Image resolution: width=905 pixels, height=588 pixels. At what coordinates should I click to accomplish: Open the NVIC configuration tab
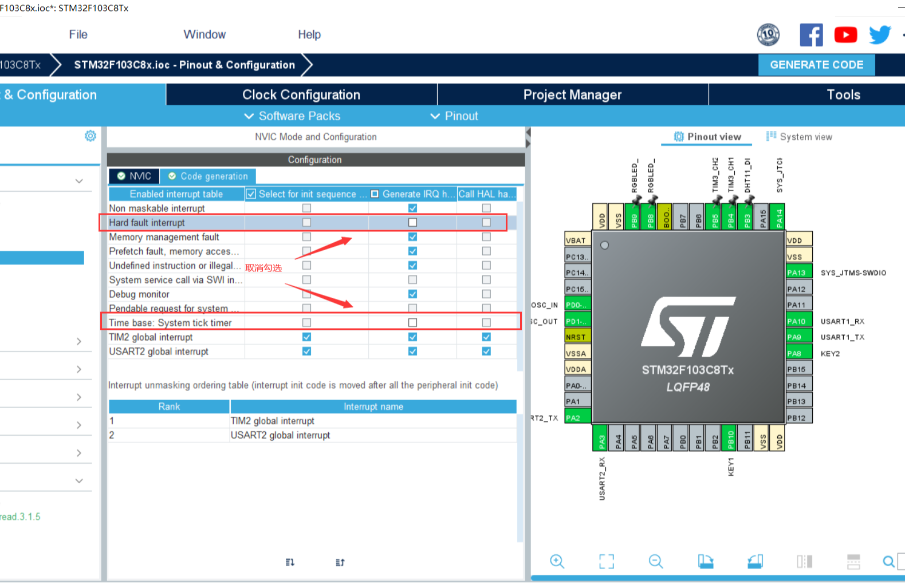tap(134, 176)
